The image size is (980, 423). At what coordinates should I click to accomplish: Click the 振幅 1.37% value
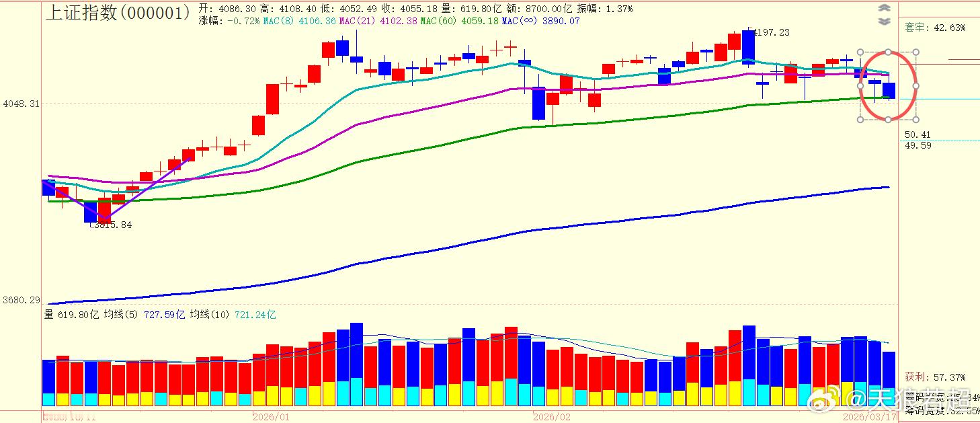click(604, 9)
